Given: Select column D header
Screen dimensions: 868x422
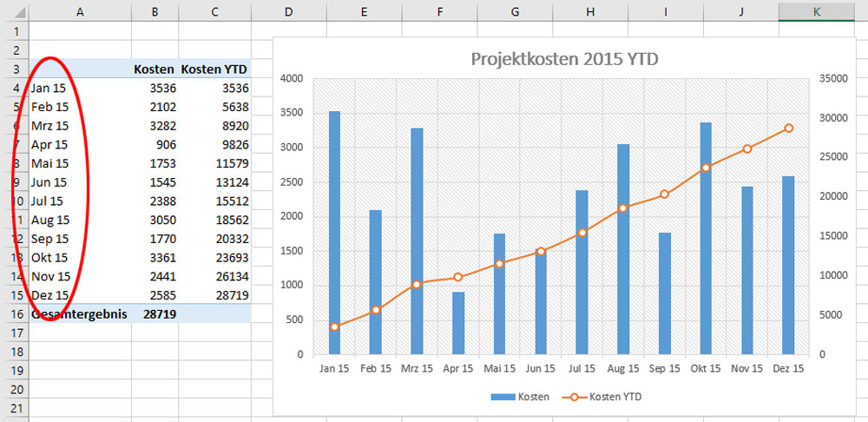Looking at the screenshot, I should pos(288,11).
